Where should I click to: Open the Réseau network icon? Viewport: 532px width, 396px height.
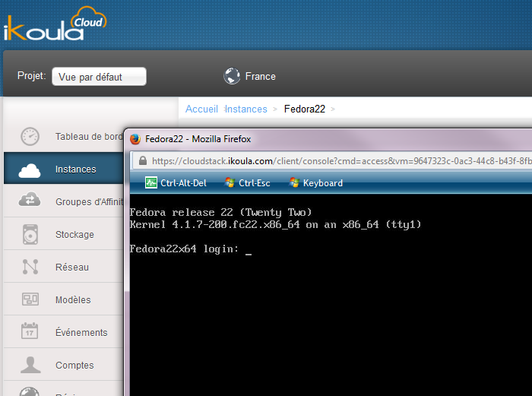pos(30,267)
